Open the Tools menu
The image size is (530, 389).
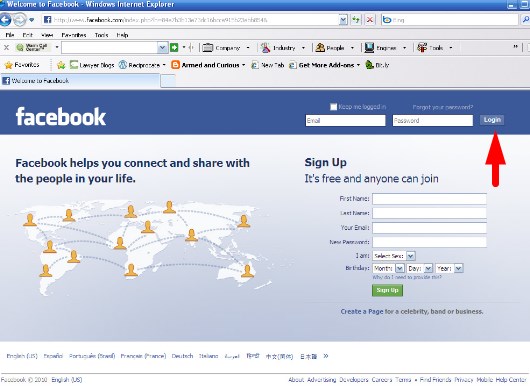click(101, 35)
